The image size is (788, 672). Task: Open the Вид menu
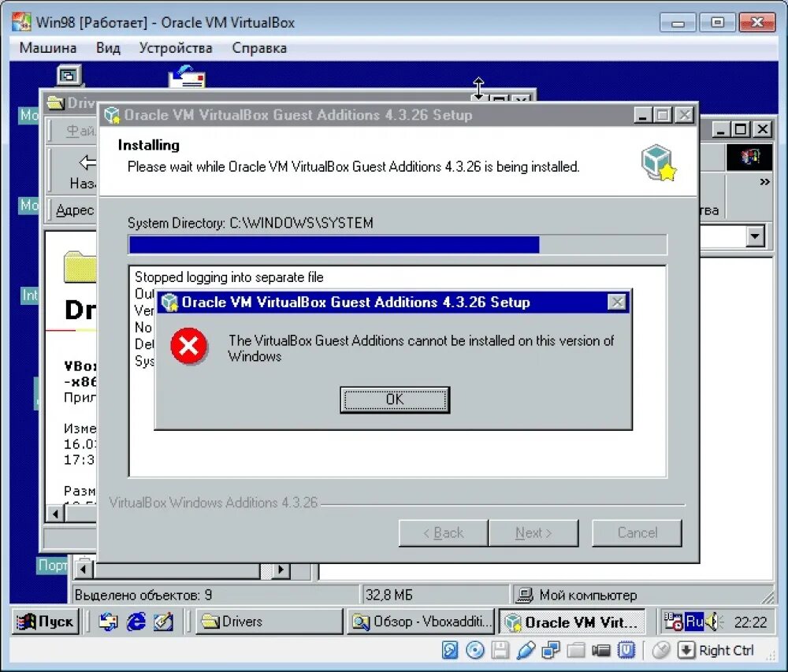click(108, 48)
